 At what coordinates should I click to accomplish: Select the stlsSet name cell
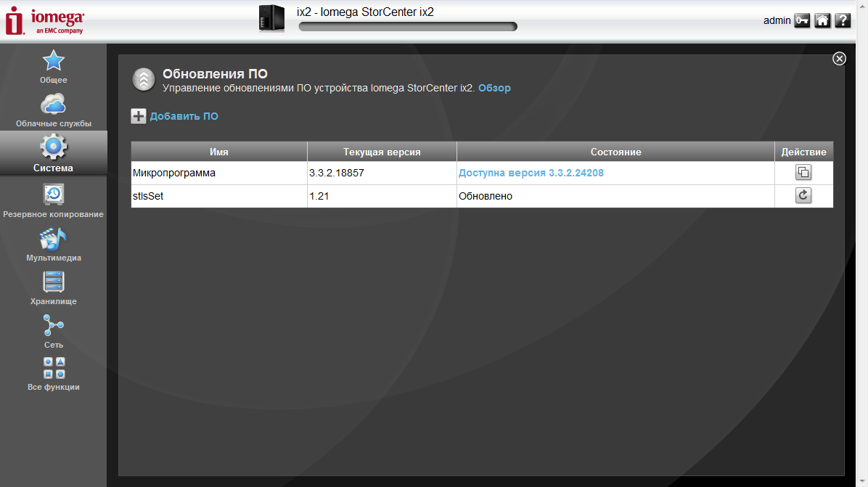coord(219,196)
